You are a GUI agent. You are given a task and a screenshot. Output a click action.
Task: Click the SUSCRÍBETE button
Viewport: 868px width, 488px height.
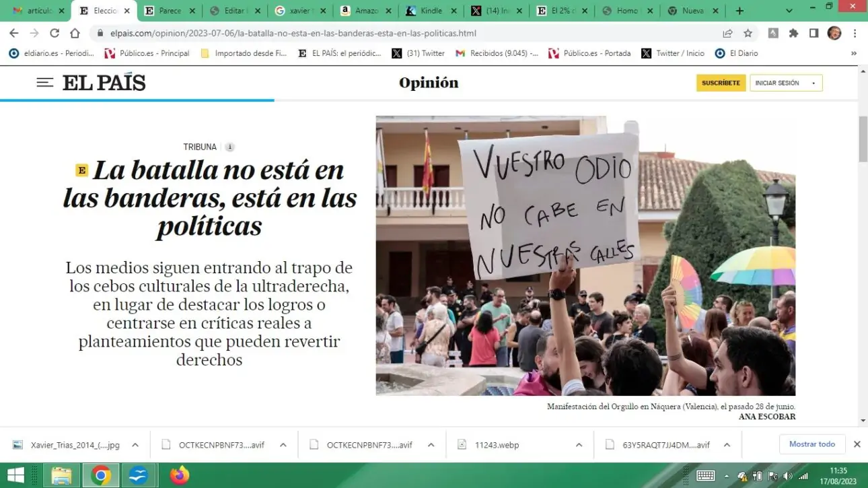(x=721, y=83)
